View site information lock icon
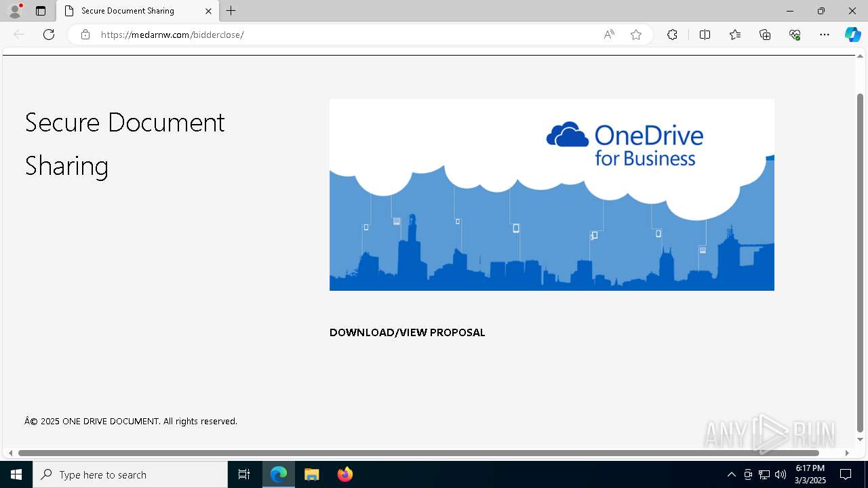This screenshot has width=868, height=488. pyautogui.click(x=85, y=35)
